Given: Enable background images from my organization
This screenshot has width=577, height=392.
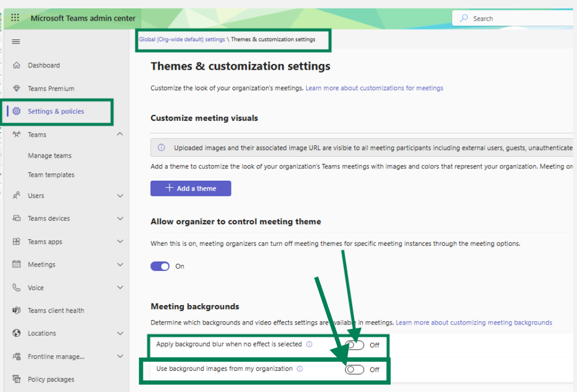Looking at the screenshot, I should [x=355, y=370].
